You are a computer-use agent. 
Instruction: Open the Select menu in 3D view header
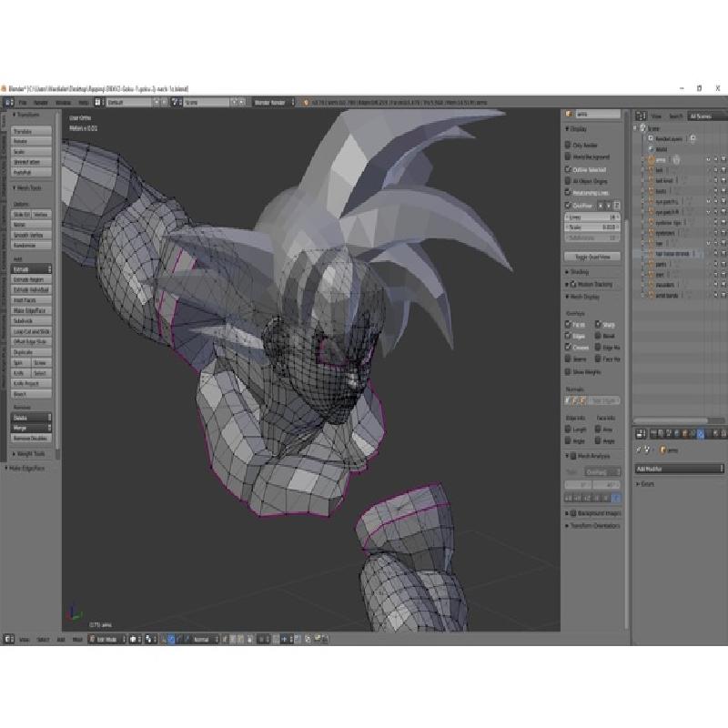43,640
